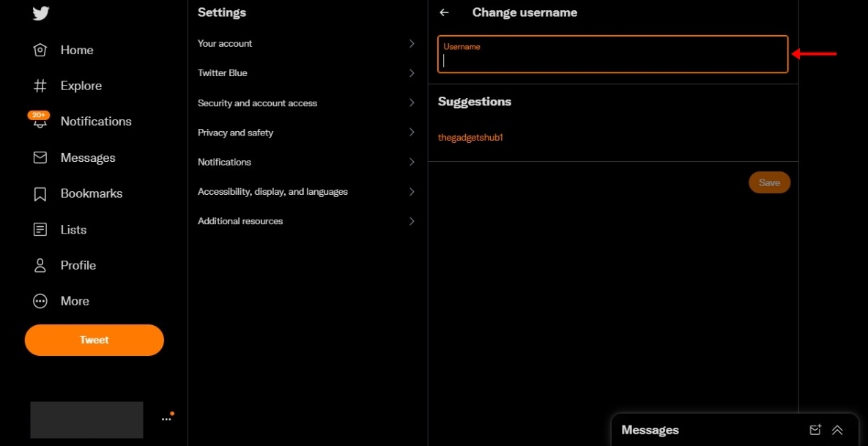
Task: Click the Twitter bird logo
Action: point(41,12)
